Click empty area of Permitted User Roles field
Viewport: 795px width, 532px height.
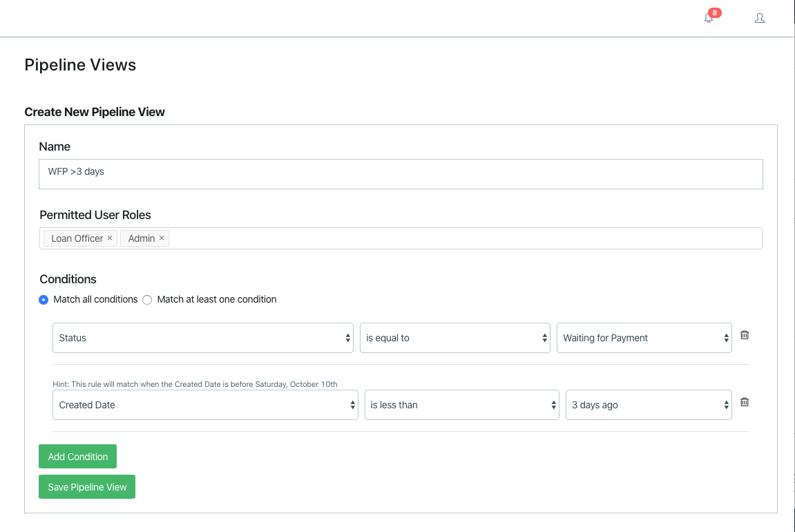[463, 238]
